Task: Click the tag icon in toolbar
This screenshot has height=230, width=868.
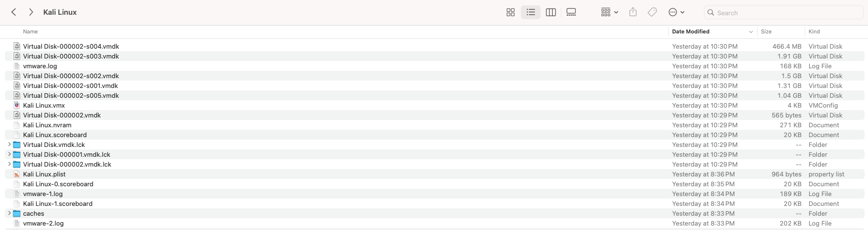Action: 652,12
